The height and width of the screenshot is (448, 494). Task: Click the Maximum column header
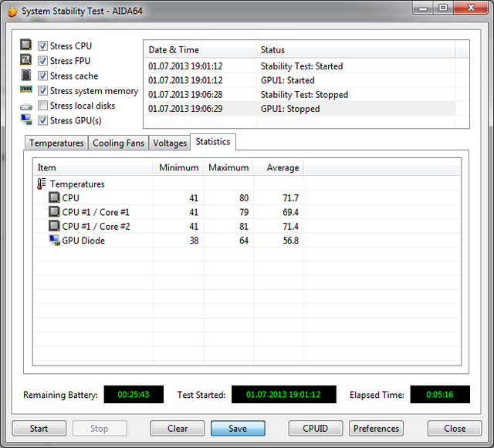tap(228, 167)
